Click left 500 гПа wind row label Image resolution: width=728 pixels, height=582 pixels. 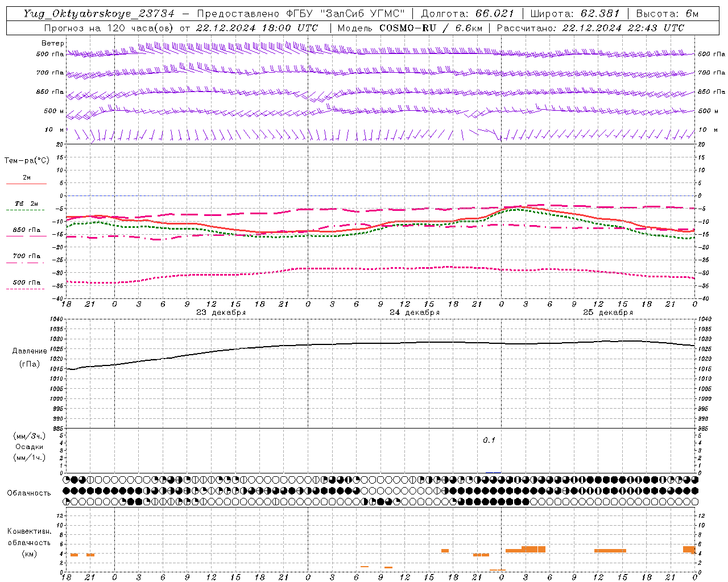50,54
